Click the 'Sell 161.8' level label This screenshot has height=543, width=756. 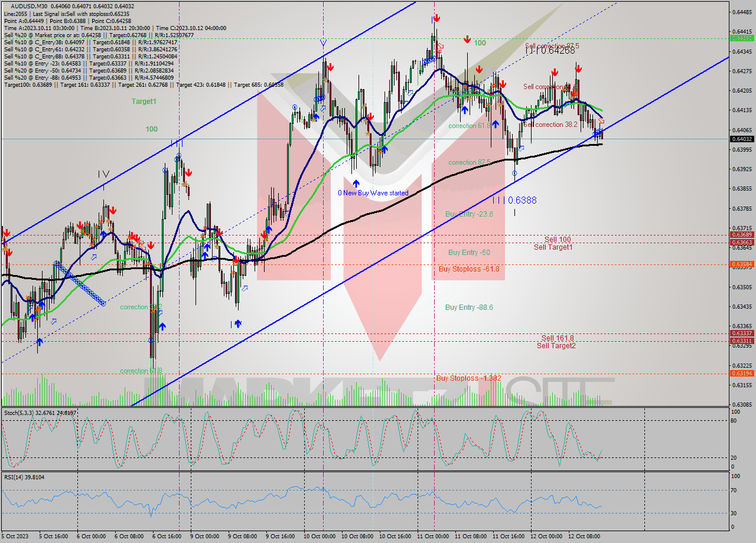(x=558, y=338)
